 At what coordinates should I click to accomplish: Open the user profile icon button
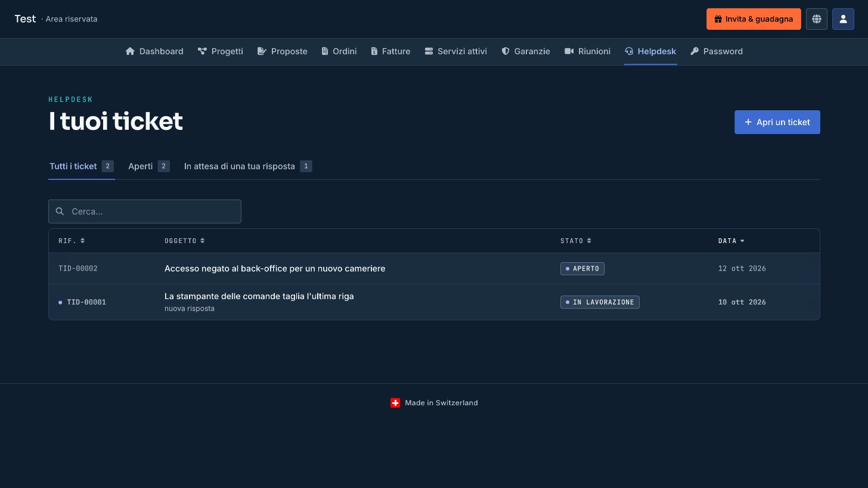tap(843, 19)
